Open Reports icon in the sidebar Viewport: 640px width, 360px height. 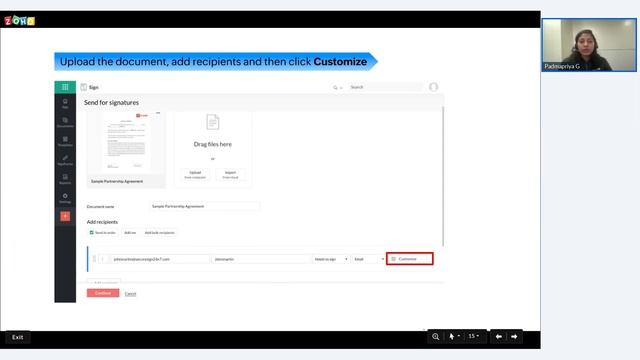click(x=65, y=179)
